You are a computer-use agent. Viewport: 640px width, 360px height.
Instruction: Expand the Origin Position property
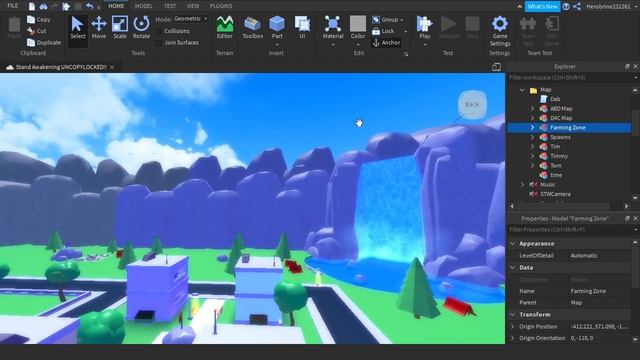point(513,327)
